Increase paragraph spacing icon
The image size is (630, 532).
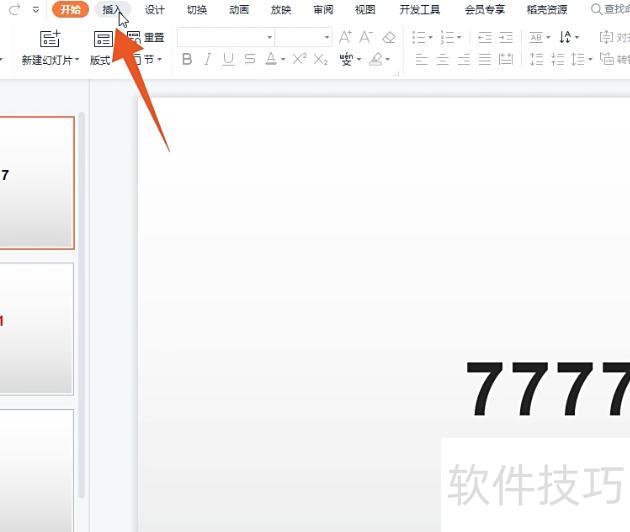click(x=537, y=59)
